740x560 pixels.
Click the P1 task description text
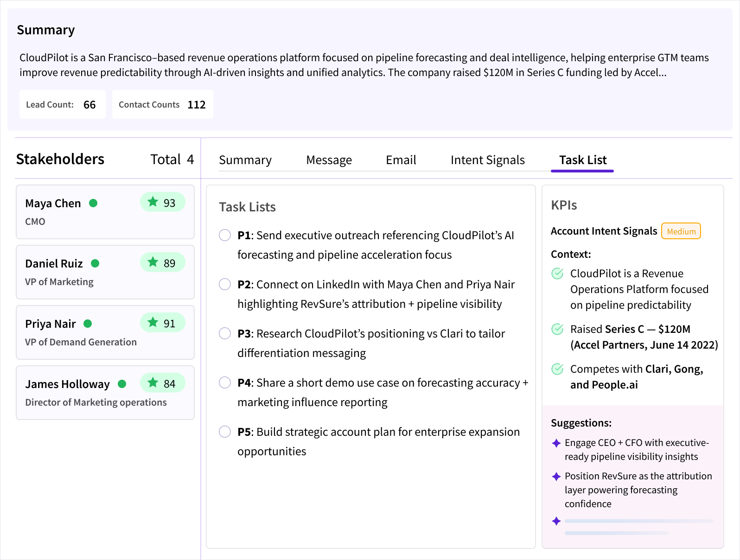pyautogui.click(x=376, y=245)
